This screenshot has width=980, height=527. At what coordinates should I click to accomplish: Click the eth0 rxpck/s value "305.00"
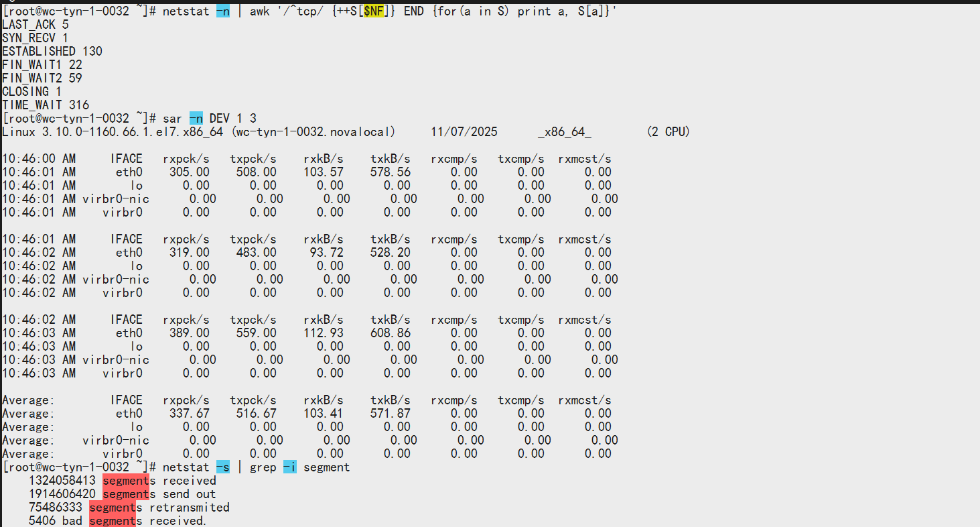(190, 172)
